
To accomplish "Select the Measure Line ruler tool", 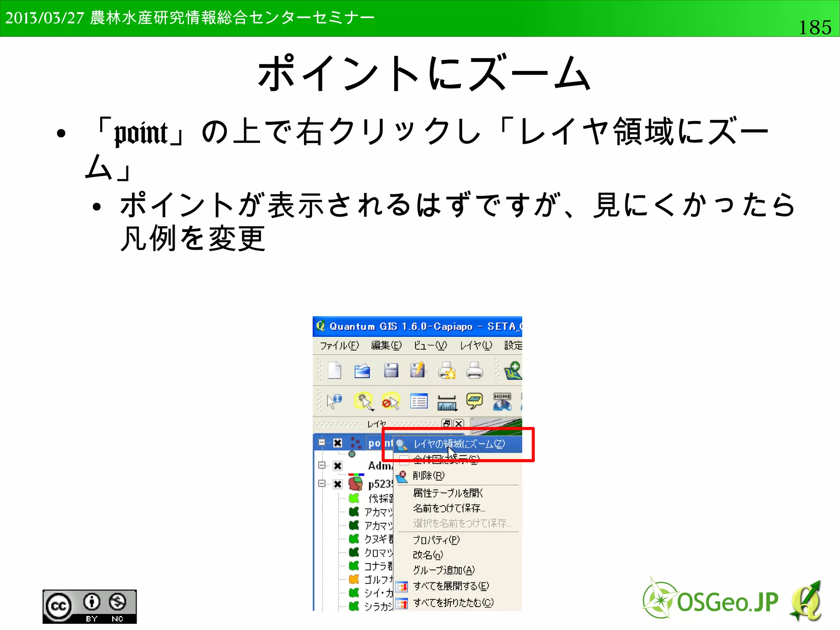I will coord(447,402).
